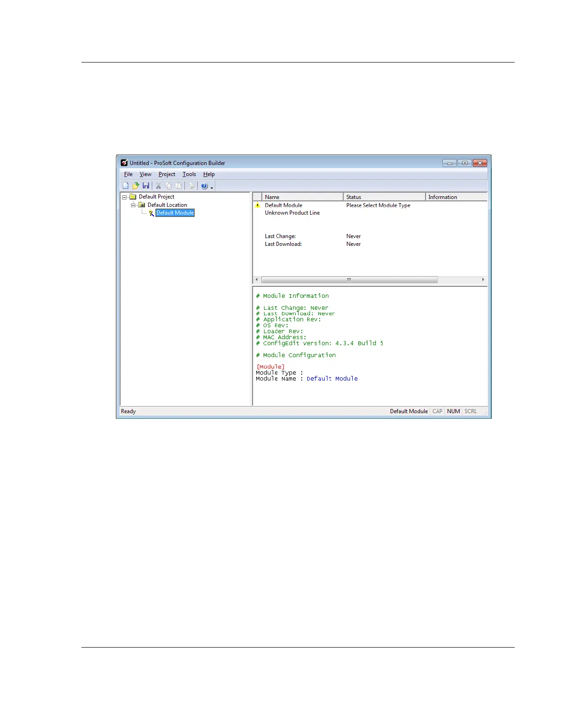Open the Tools menu
563x728 pixels.
pyautogui.click(x=189, y=174)
